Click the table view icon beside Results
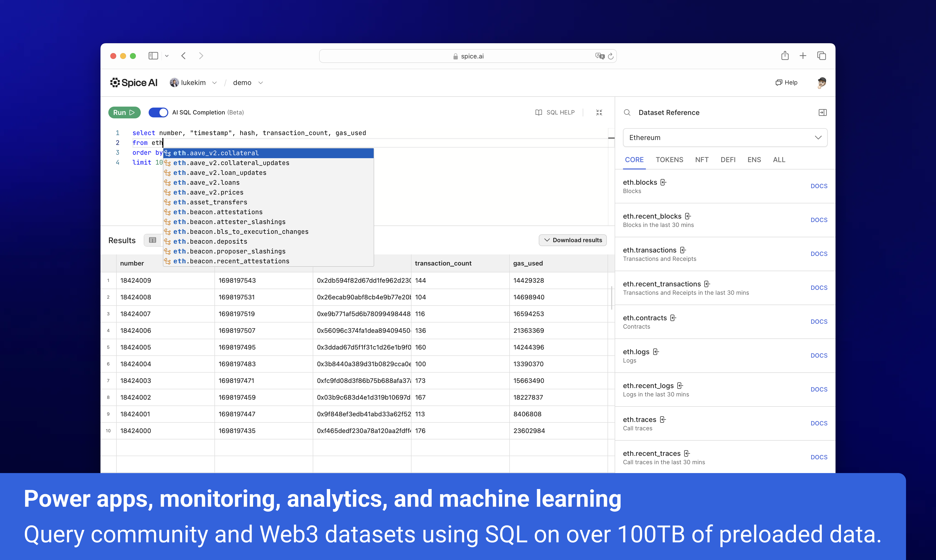 (153, 240)
